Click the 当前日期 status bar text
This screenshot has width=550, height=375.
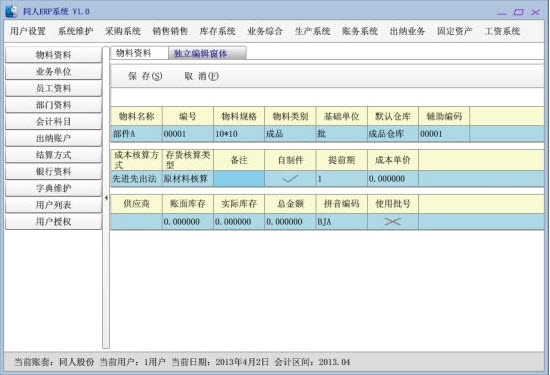(220, 362)
